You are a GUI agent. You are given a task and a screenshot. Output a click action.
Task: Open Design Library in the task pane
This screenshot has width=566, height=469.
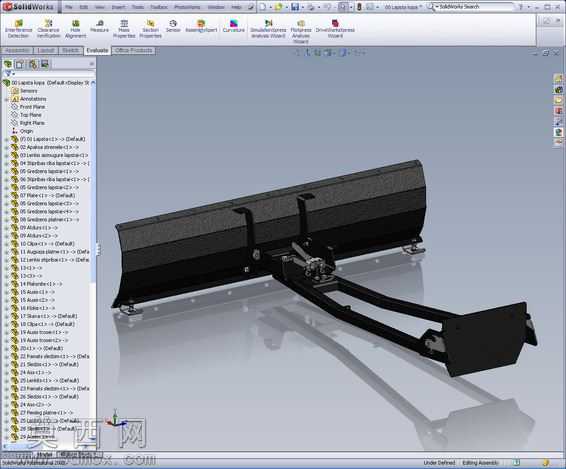click(558, 89)
